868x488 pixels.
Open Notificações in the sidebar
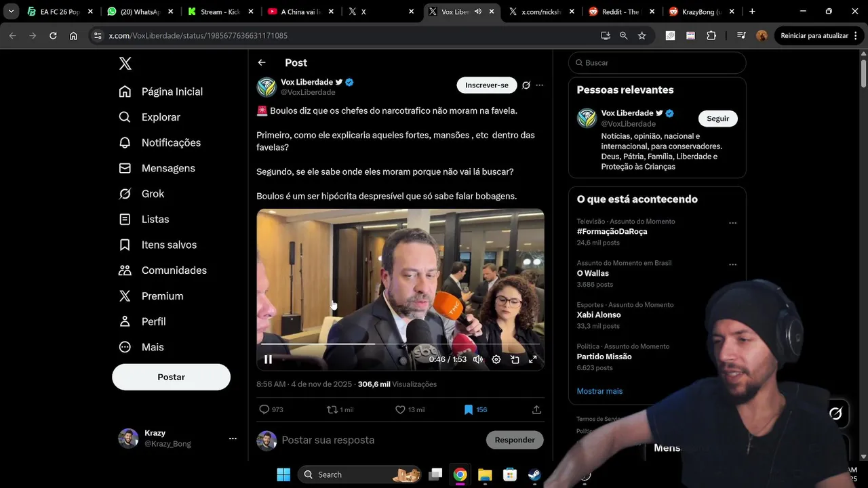pyautogui.click(x=160, y=142)
